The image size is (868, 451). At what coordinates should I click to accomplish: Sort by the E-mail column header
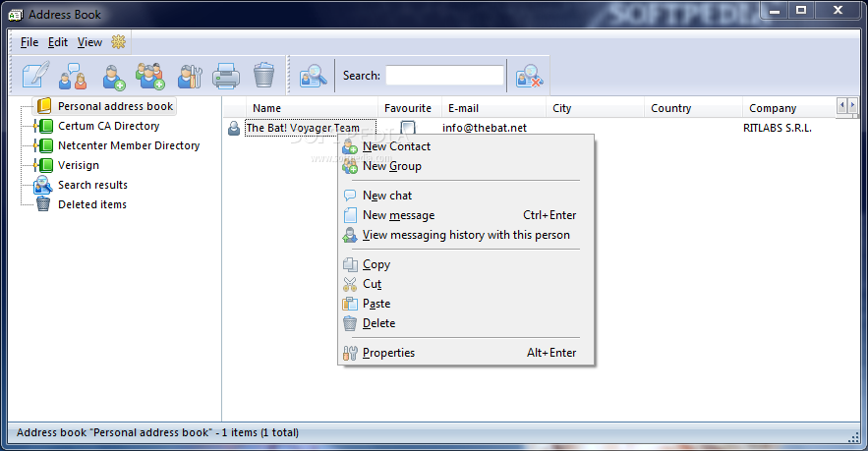pyautogui.click(x=493, y=108)
